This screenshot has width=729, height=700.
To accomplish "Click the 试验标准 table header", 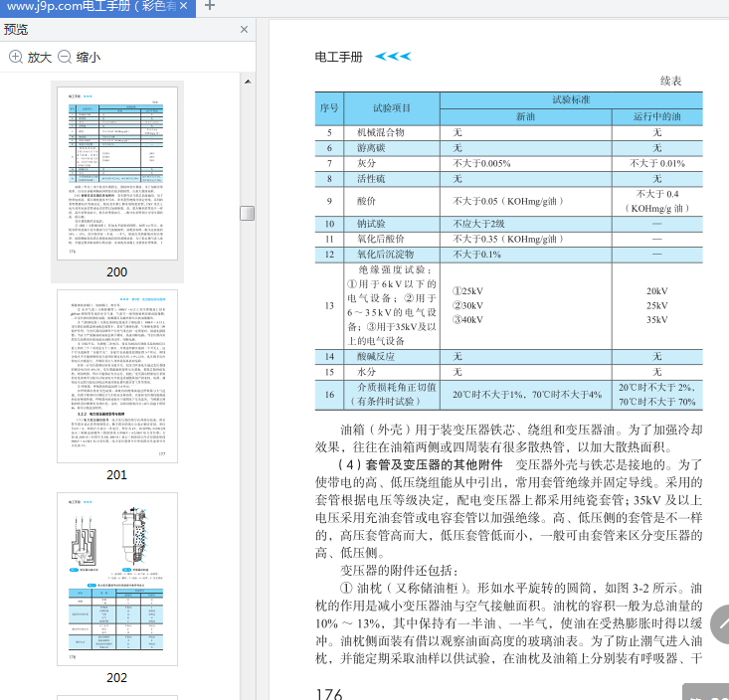I will pos(572,100).
